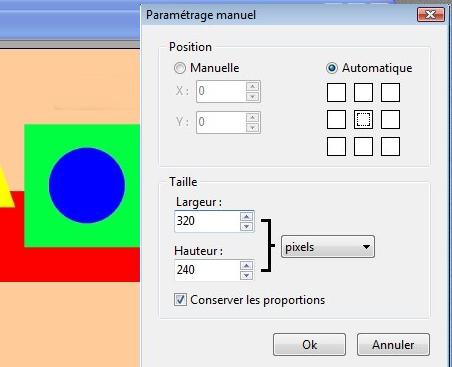The height and width of the screenshot is (367, 452).
Task: Click inside the Largeur input field
Action: tap(207, 221)
